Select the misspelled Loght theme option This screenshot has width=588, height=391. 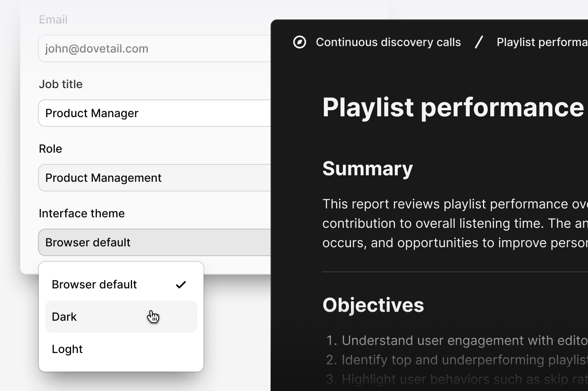click(101, 349)
